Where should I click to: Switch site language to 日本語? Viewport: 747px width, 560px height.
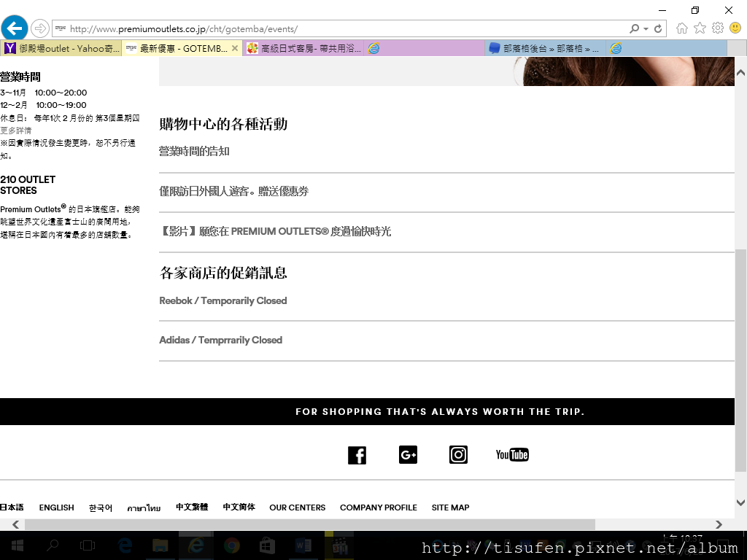(x=12, y=507)
